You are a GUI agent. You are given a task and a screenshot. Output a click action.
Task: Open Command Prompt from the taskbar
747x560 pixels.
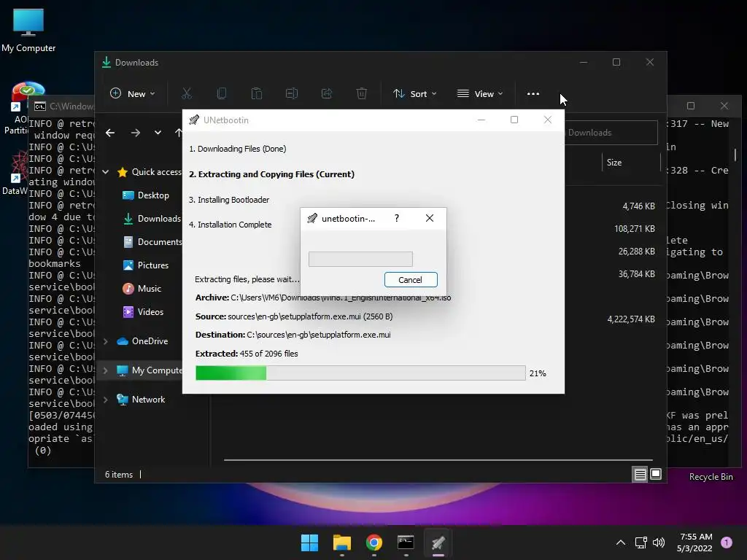[406, 542]
